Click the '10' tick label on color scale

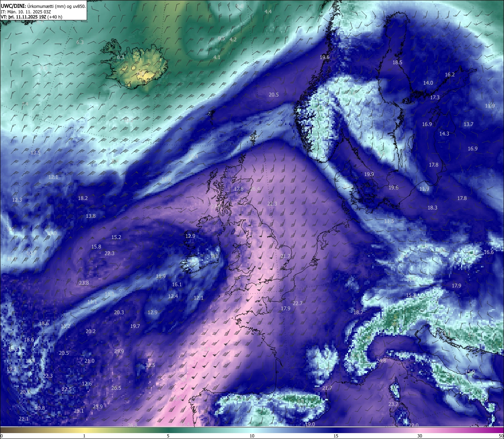pyautogui.click(x=252, y=436)
